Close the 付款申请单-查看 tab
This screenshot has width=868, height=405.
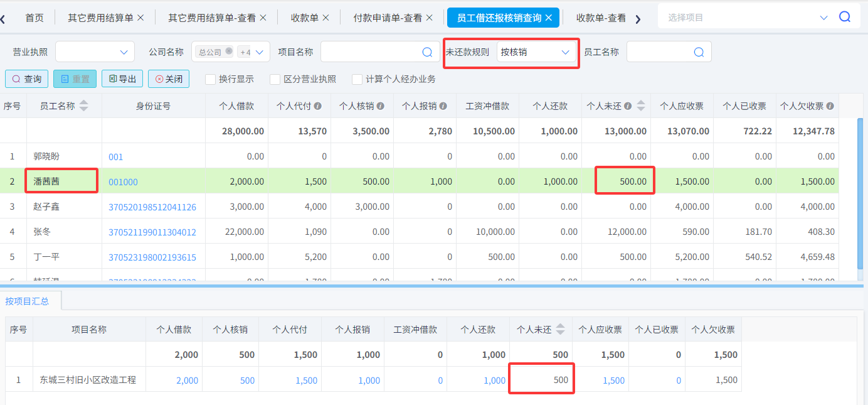430,18
